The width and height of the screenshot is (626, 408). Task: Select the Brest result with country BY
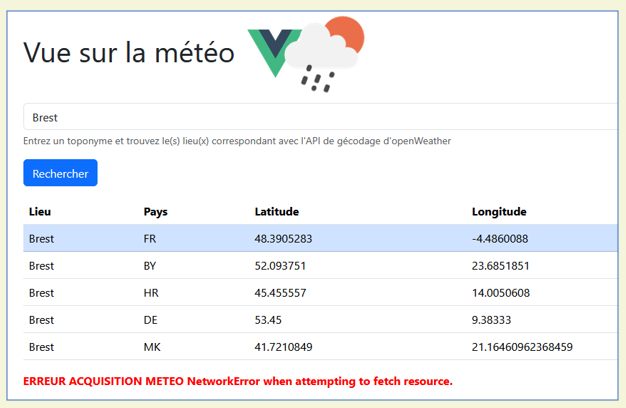(x=42, y=266)
